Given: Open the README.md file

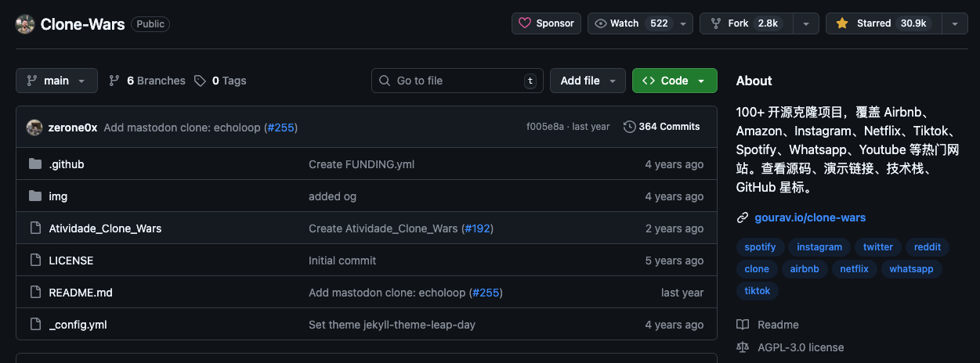Looking at the screenshot, I should pos(81,293).
